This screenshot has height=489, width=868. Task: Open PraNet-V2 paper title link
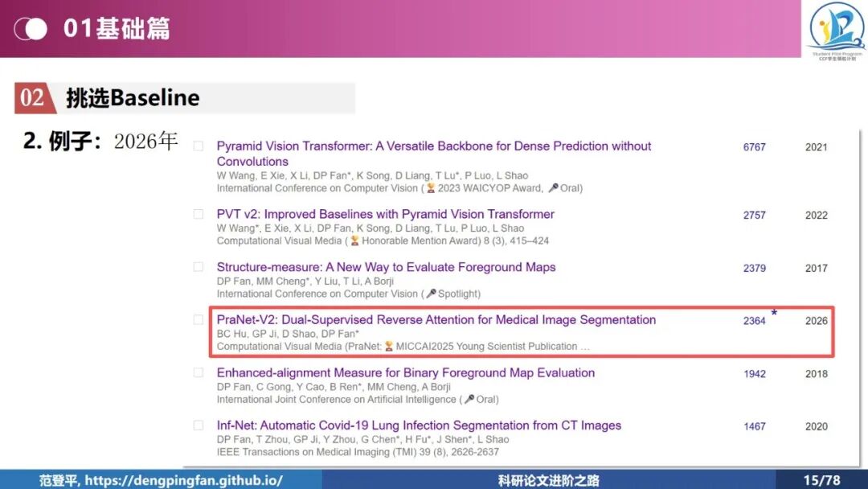[x=436, y=319]
